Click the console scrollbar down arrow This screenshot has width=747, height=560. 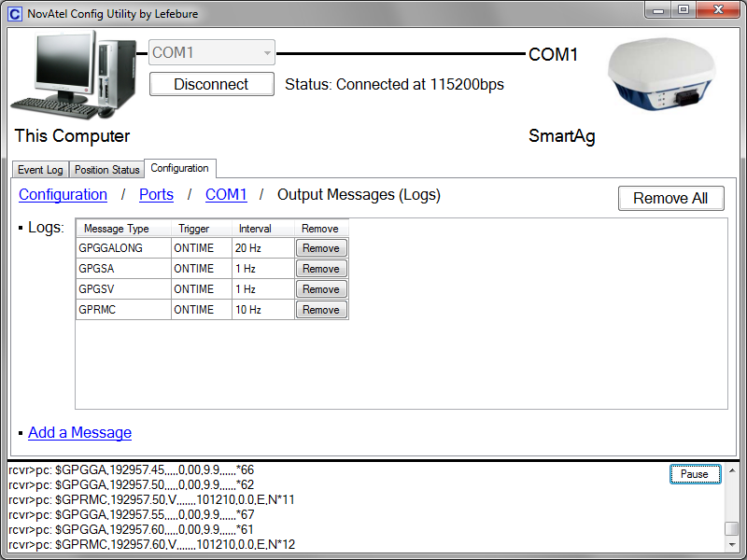point(732,545)
